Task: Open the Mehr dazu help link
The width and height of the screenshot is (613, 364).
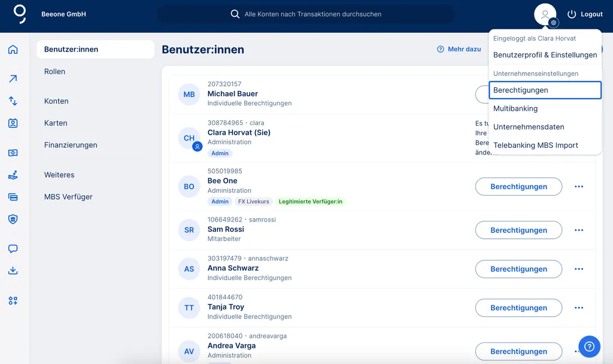Action: click(x=459, y=49)
